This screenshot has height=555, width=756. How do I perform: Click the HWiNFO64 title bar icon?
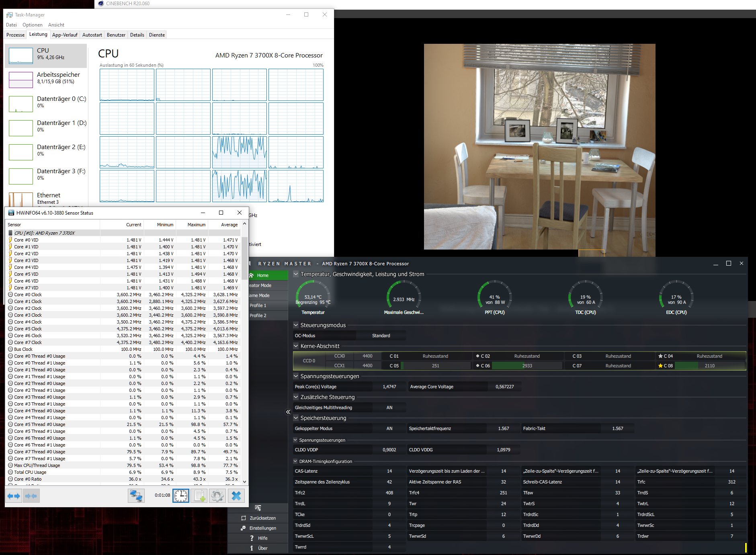tap(11, 213)
